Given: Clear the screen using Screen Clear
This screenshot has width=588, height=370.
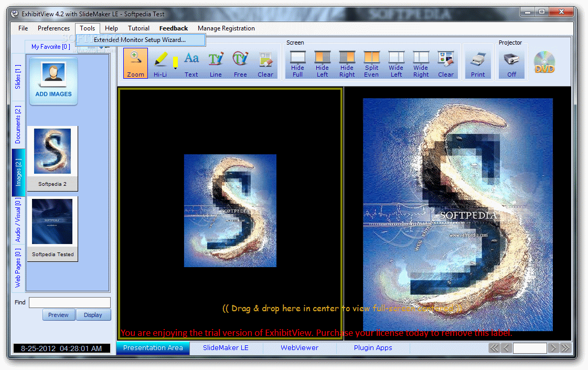Looking at the screenshot, I should pos(445,64).
